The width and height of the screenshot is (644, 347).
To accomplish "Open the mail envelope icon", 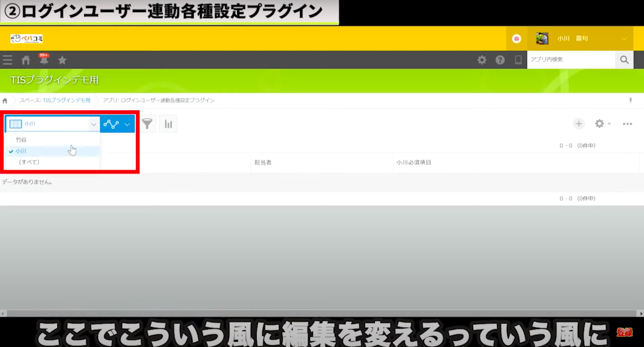I will pos(517,39).
